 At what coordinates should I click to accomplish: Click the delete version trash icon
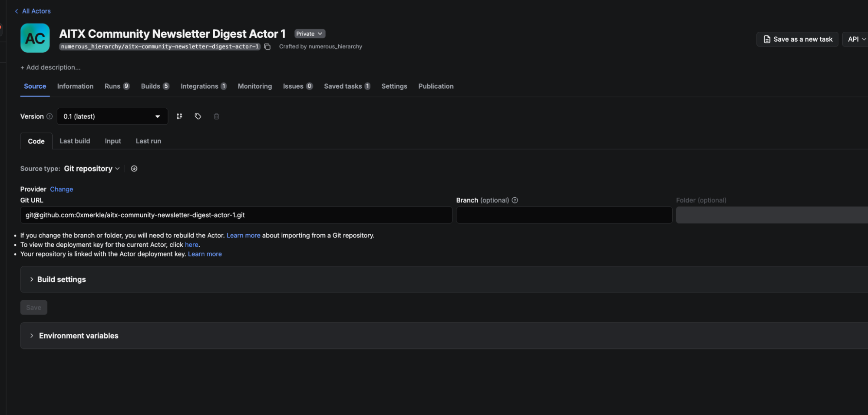click(217, 116)
